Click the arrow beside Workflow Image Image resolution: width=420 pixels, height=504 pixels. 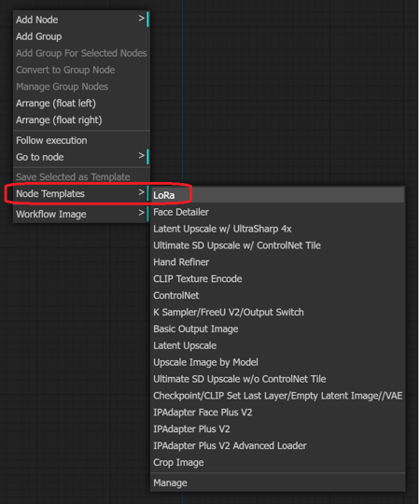tap(141, 213)
